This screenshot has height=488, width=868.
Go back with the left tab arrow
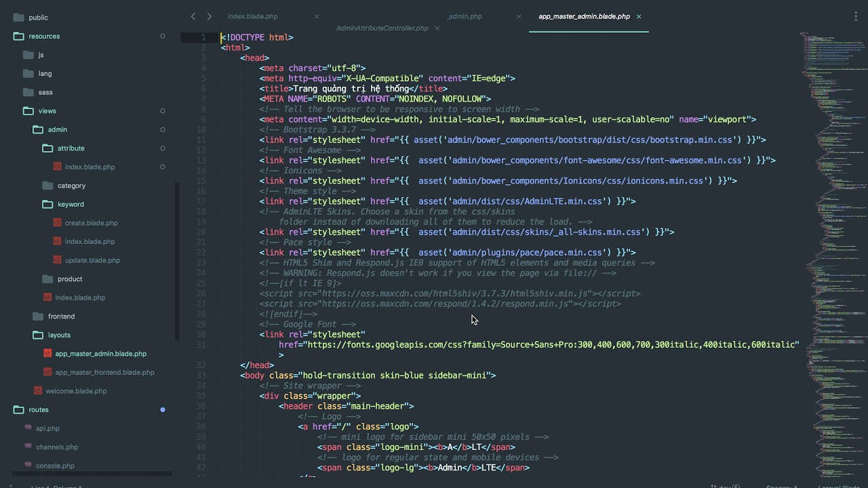pos(193,16)
